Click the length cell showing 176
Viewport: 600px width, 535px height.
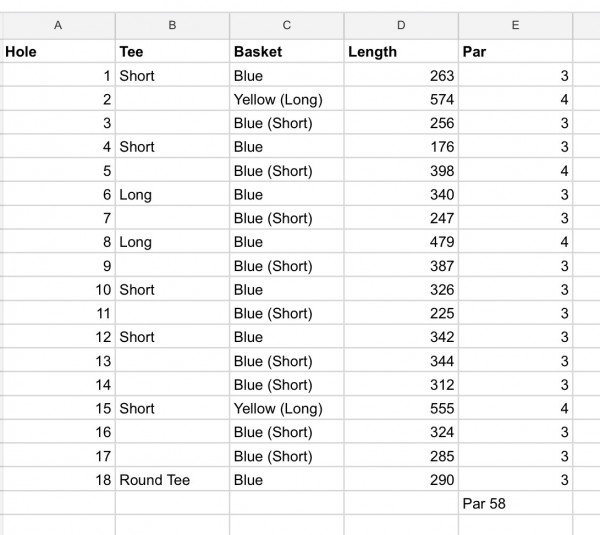tap(401, 147)
